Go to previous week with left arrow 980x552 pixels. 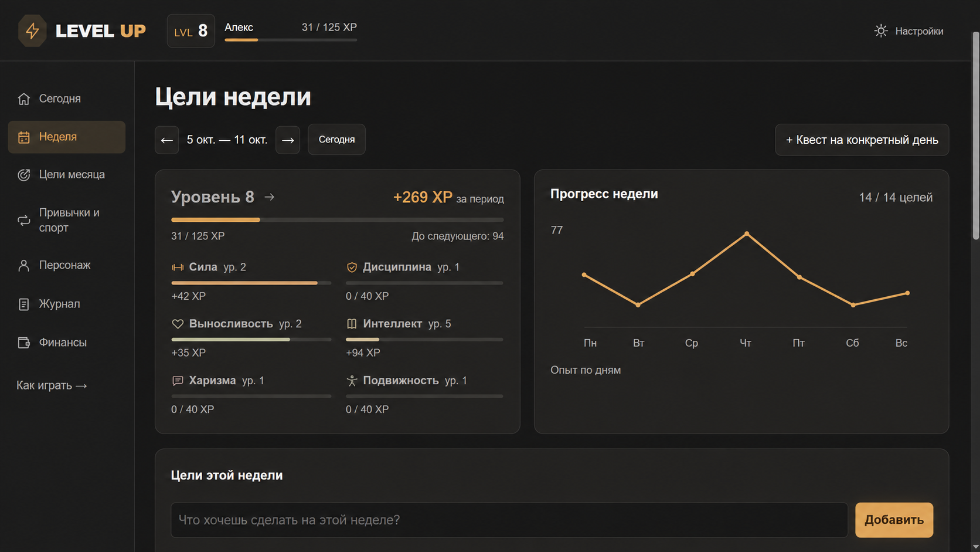point(166,140)
